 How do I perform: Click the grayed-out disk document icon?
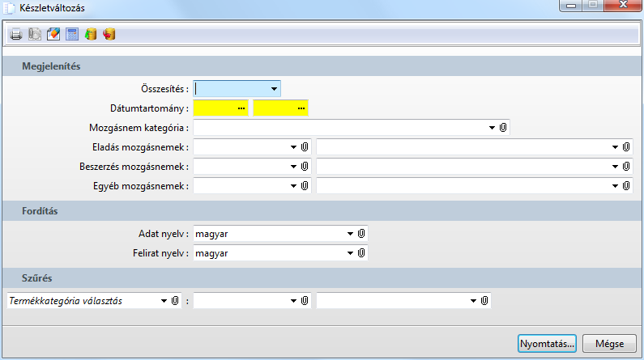click(x=35, y=34)
